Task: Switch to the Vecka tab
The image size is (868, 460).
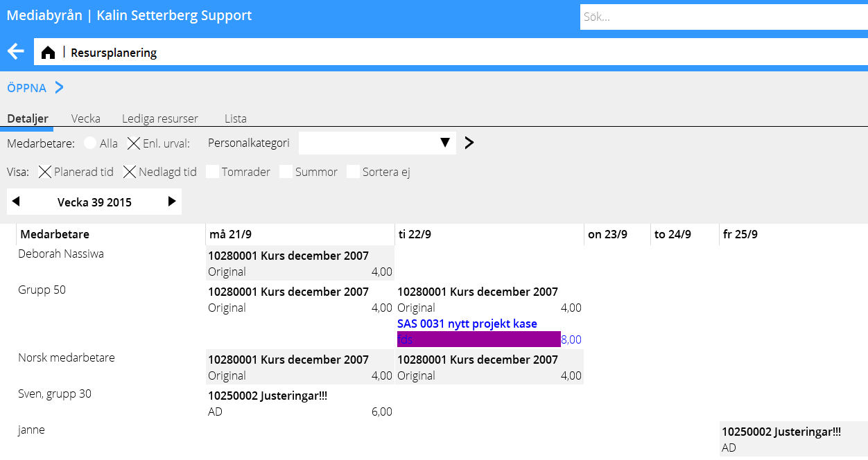Action: (85, 118)
